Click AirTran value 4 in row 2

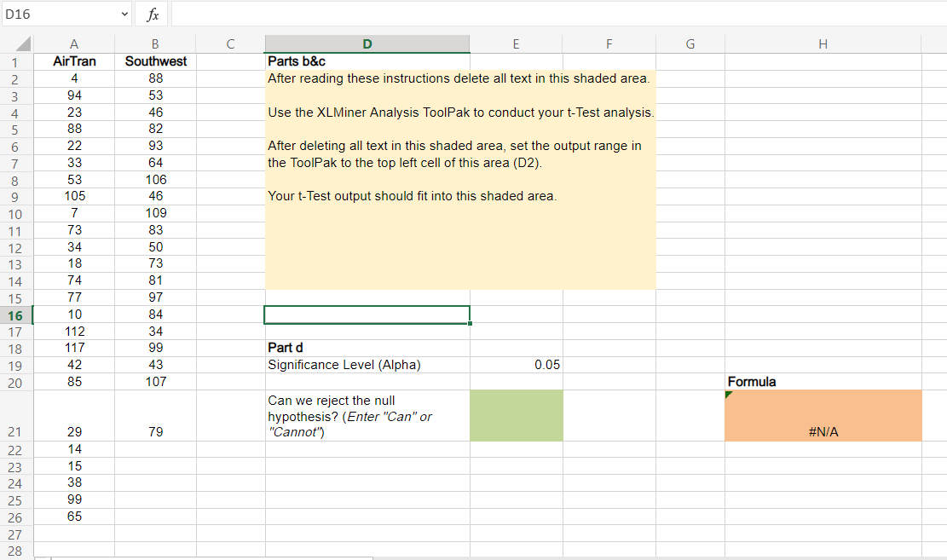74,78
